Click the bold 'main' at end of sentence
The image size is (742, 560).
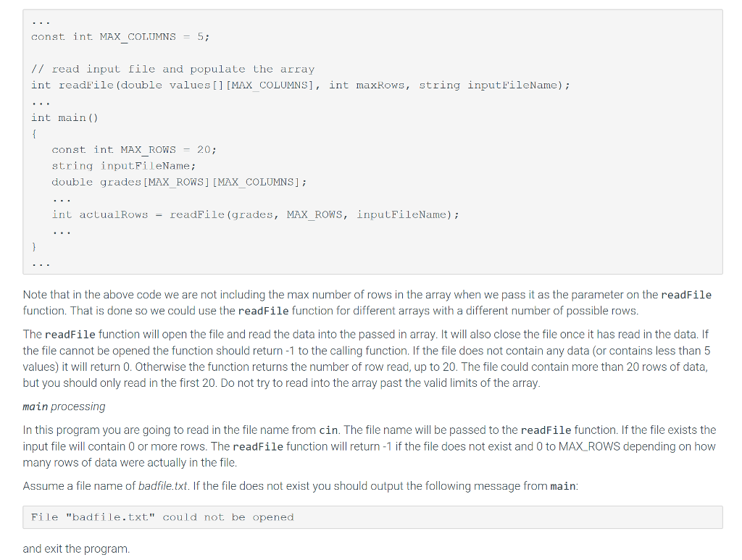563,486
